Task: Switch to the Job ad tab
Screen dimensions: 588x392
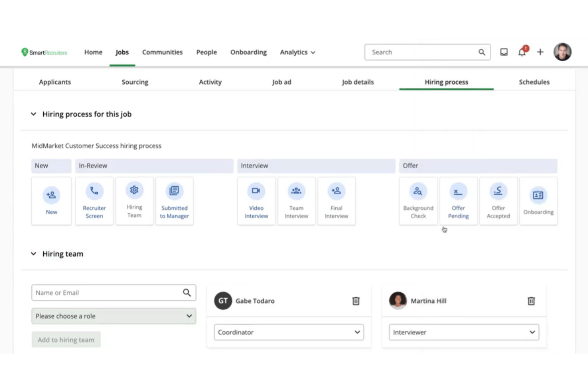Action: click(x=282, y=82)
